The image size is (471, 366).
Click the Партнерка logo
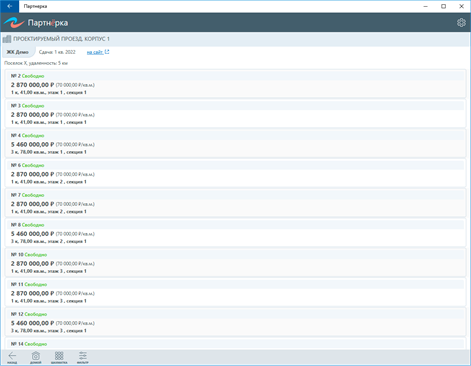36,23
